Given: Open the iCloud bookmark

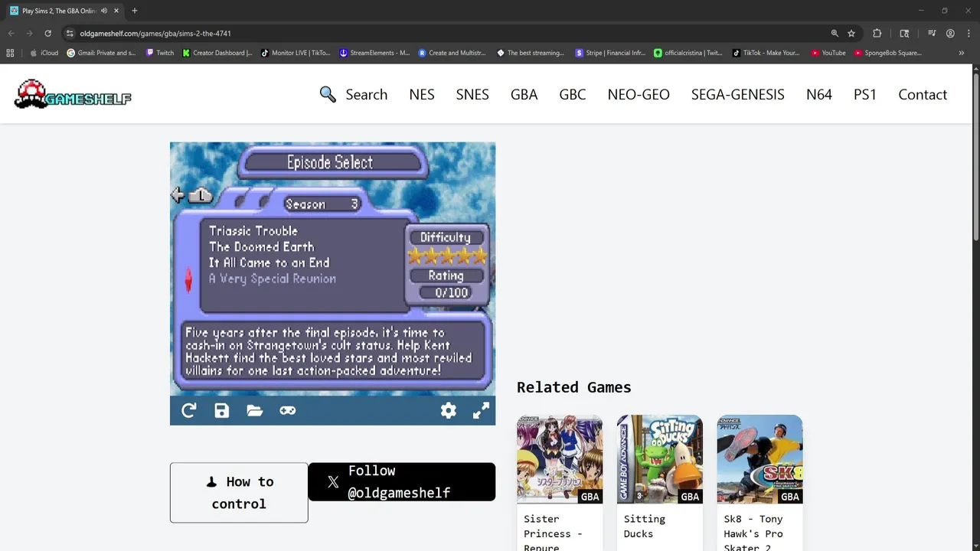Looking at the screenshot, I should pos(44,53).
